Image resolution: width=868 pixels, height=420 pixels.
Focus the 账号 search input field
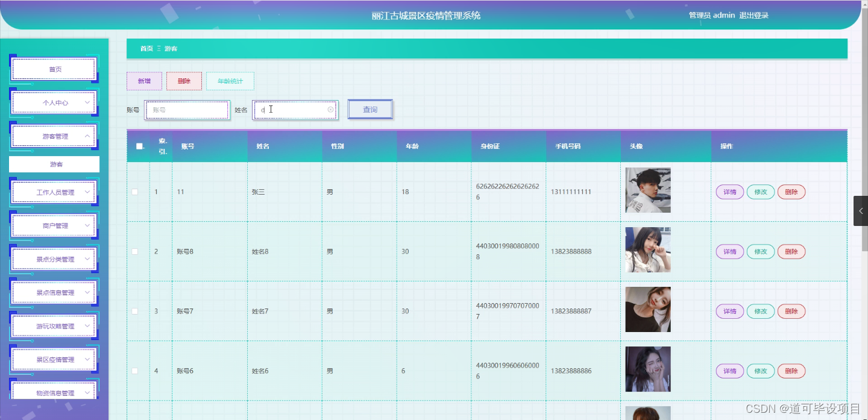coord(187,110)
